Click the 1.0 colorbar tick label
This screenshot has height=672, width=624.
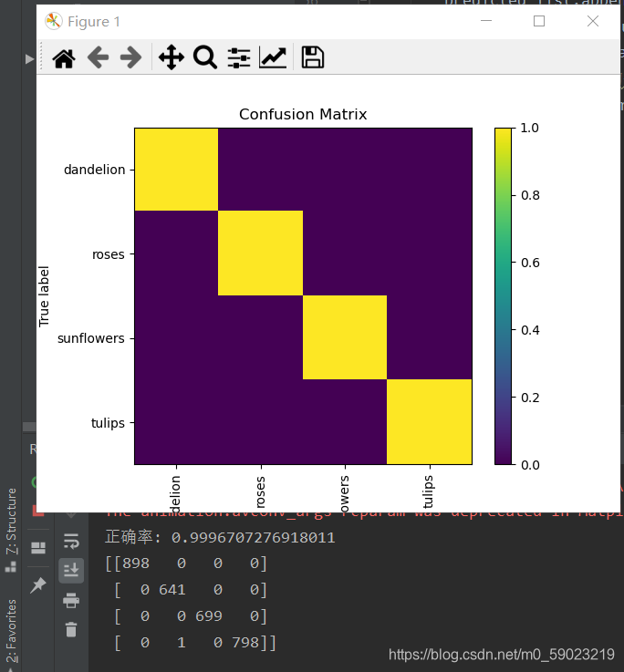[x=530, y=128]
